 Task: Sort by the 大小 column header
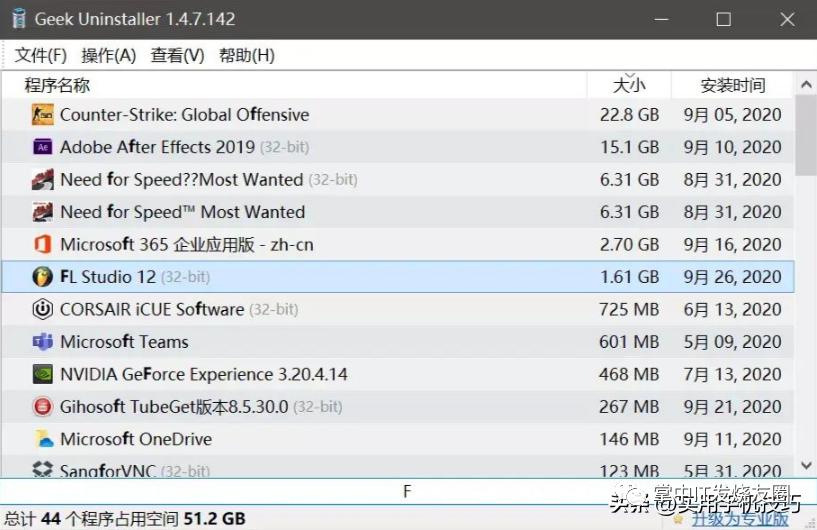[629, 85]
